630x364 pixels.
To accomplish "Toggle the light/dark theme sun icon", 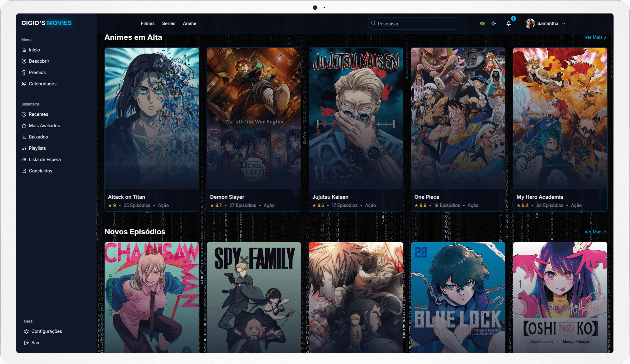I will pos(494,23).
